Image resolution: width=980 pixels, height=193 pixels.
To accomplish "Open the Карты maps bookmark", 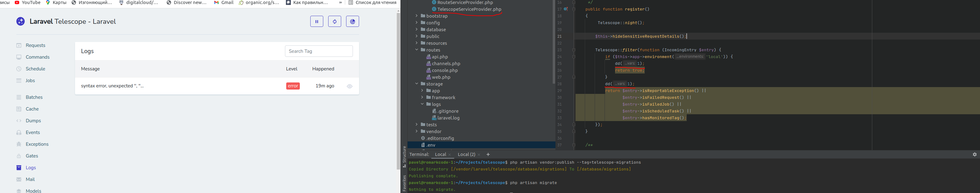I will point(56,3).
